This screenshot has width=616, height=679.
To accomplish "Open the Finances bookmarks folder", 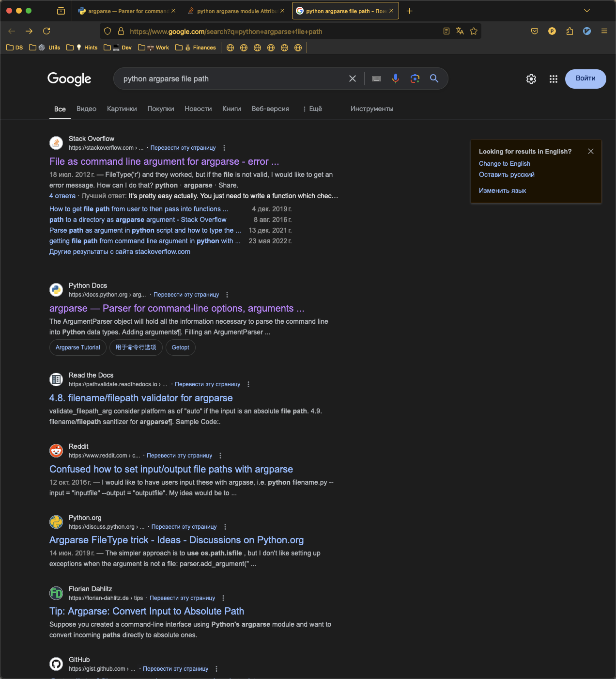I will pos(196,47).
